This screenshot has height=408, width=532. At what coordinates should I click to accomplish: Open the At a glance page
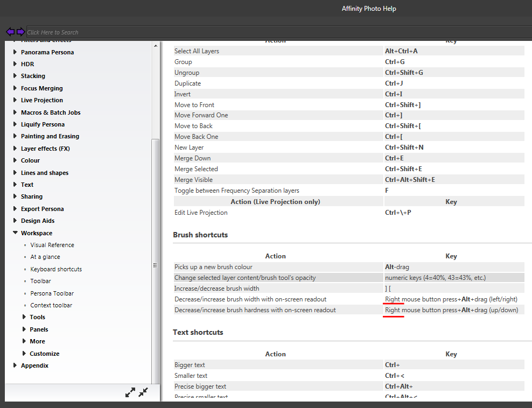(45, 257)
